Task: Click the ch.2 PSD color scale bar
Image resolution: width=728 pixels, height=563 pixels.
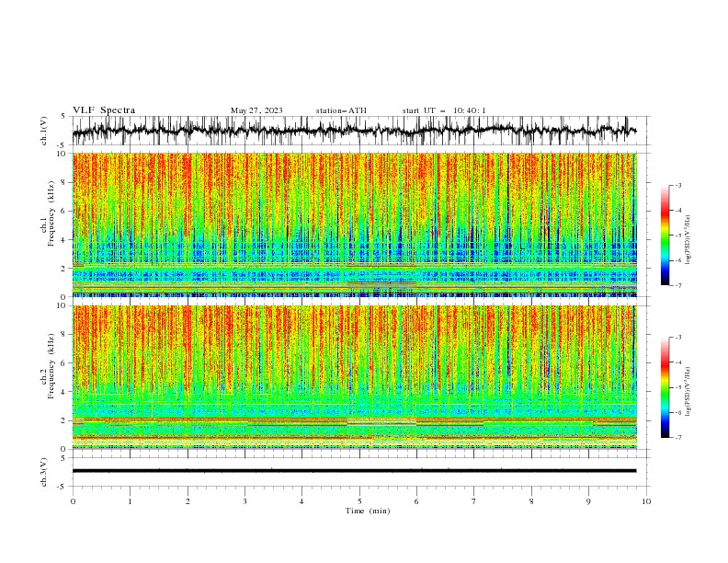Action: tap(665, 387)
